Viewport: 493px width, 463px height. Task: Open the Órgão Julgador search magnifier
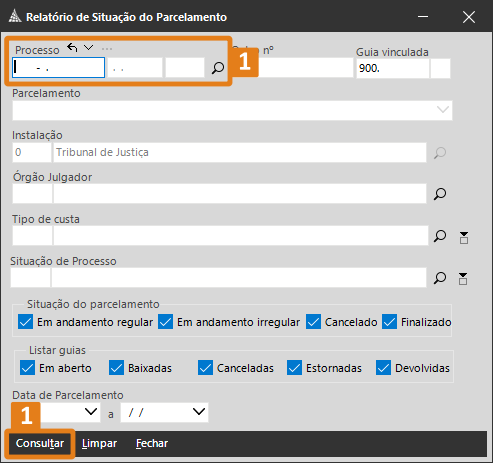pos(440,194)
